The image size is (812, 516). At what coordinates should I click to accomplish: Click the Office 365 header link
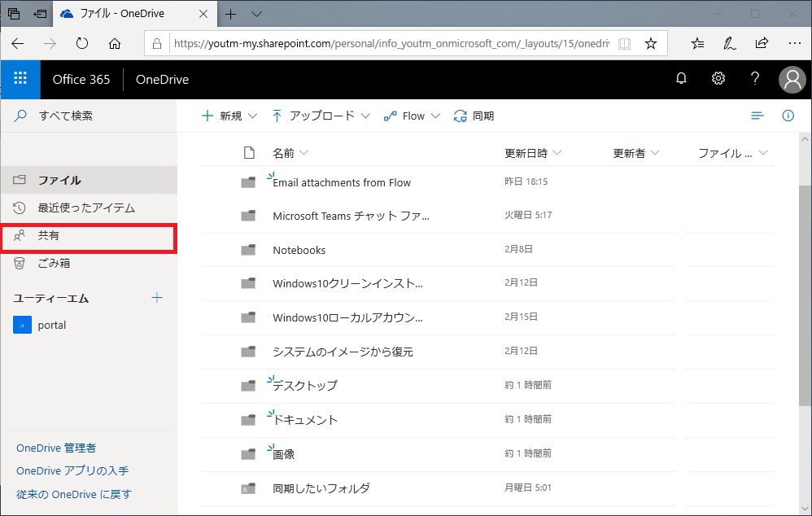pos(81,79)
